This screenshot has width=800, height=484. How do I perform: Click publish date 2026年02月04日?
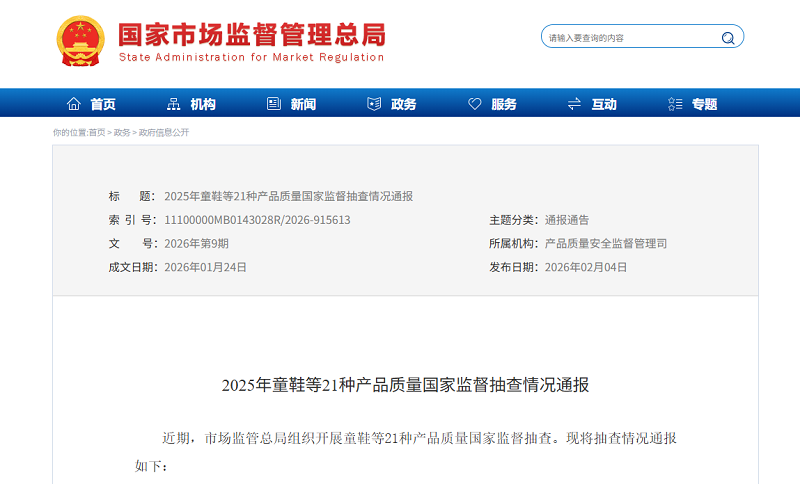[586, 267]
